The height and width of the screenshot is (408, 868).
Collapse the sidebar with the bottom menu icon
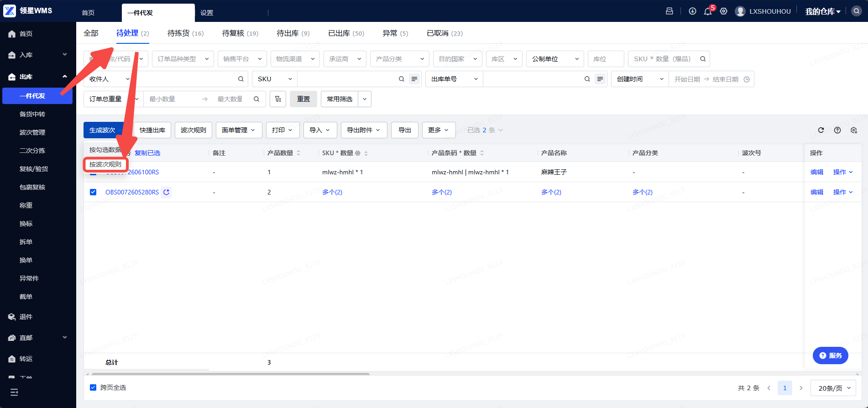pos(14,392)
